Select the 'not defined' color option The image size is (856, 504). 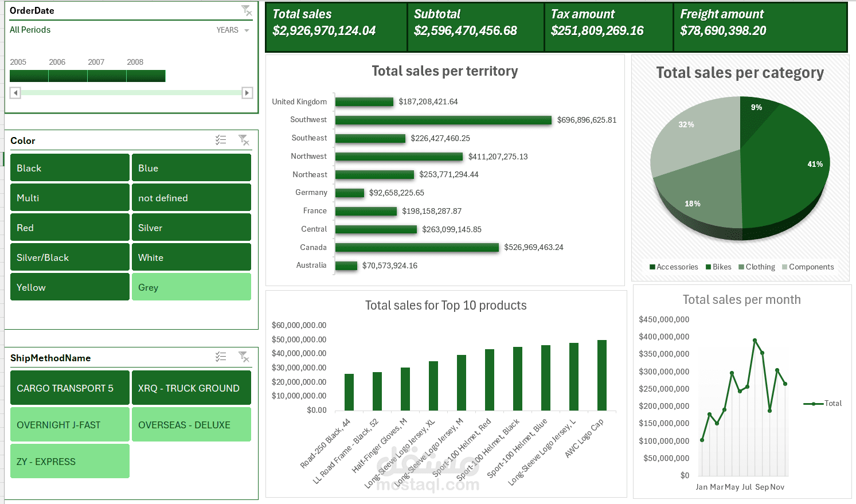[x=191, y=197]
